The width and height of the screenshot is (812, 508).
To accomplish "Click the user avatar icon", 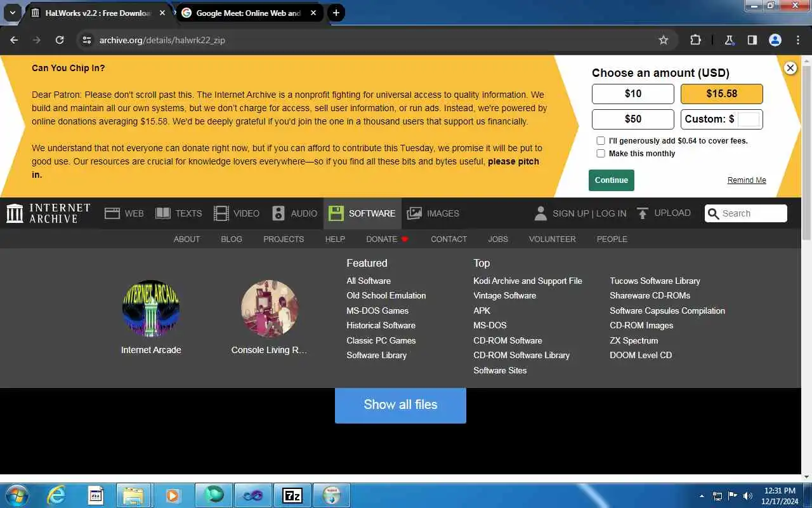I will click(x=540, y=213).
